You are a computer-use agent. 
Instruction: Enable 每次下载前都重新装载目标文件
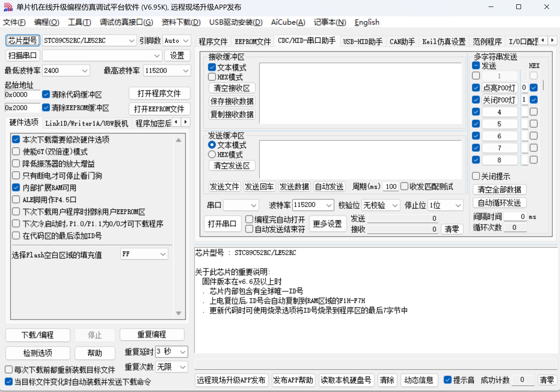click(x=9, y=369)
